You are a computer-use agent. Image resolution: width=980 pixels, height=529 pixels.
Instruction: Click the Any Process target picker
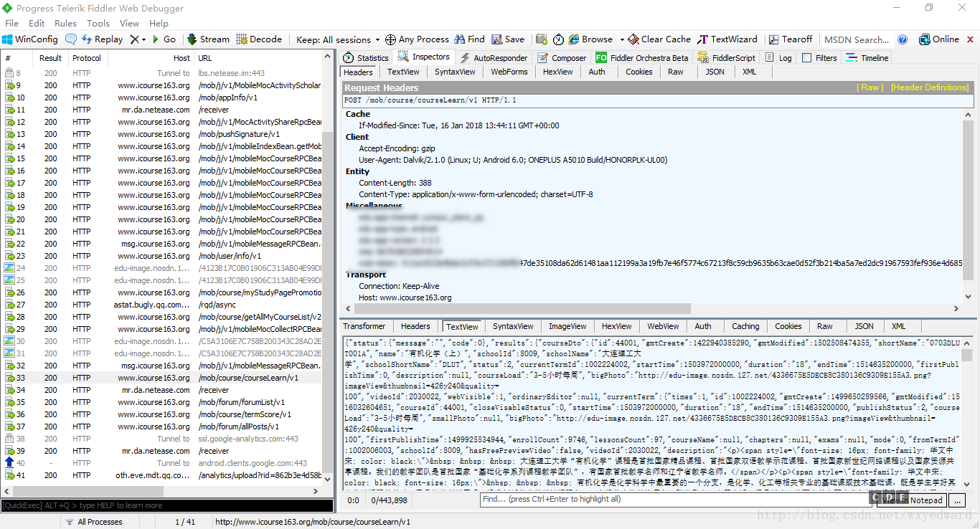tap(417, 39)
